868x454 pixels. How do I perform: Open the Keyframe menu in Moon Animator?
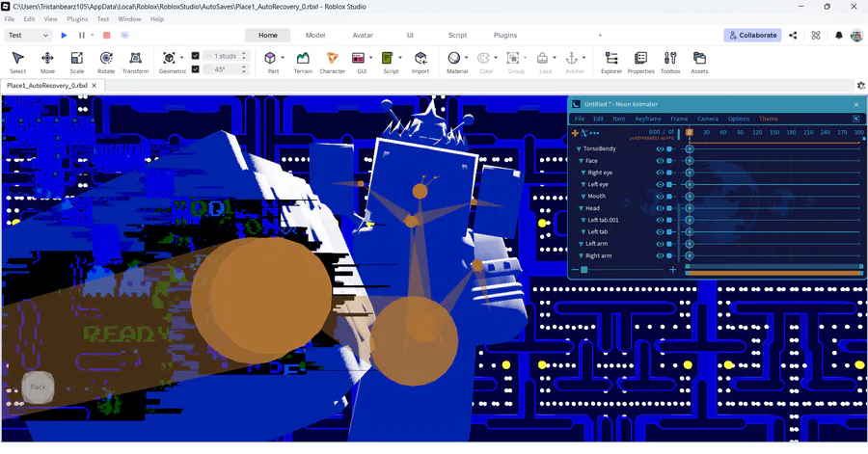(648, 119)
